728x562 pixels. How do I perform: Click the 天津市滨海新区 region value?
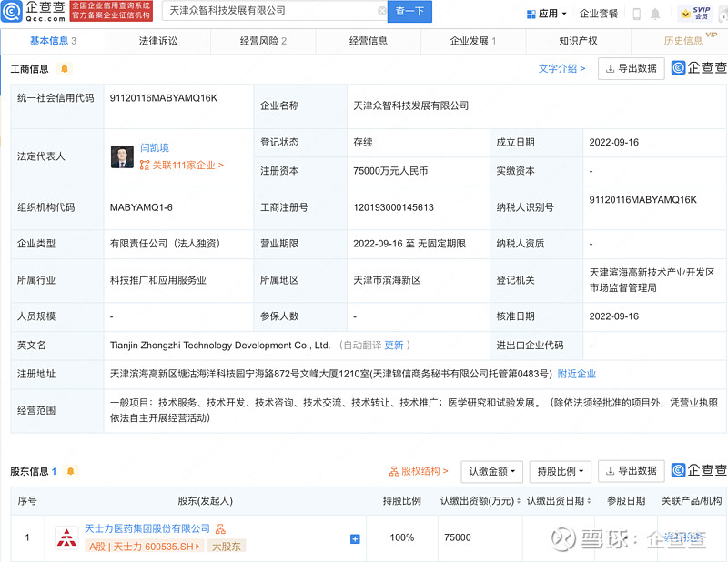387,280
